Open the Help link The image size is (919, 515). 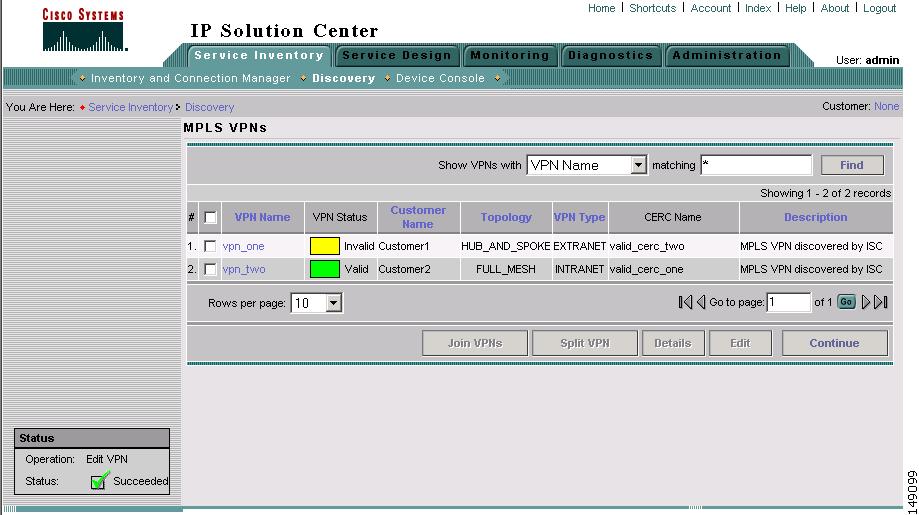pyautogui.click(x=795, y=8)
